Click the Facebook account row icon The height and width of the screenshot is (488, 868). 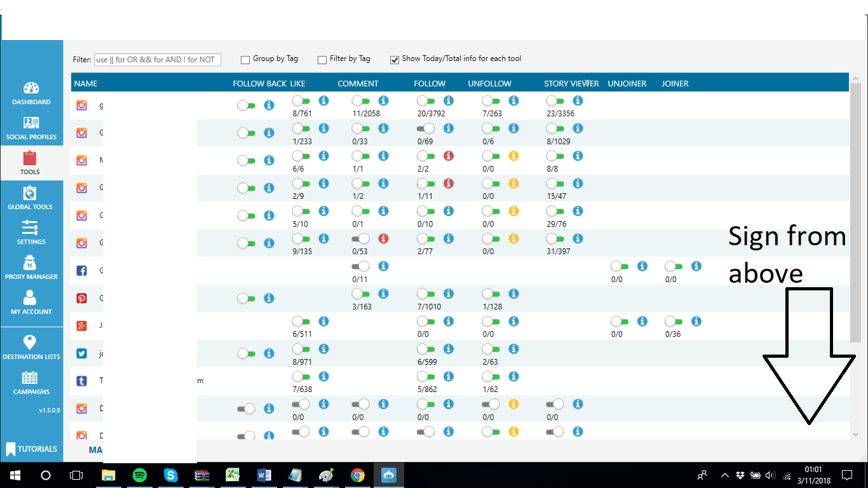pyautogui.click(x=81, y=271)
